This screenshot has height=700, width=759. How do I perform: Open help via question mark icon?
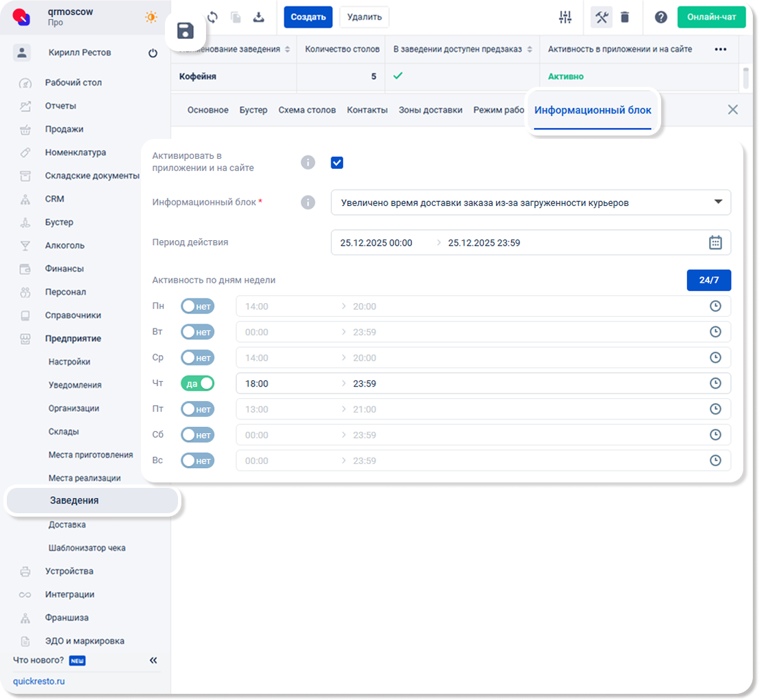660,18
